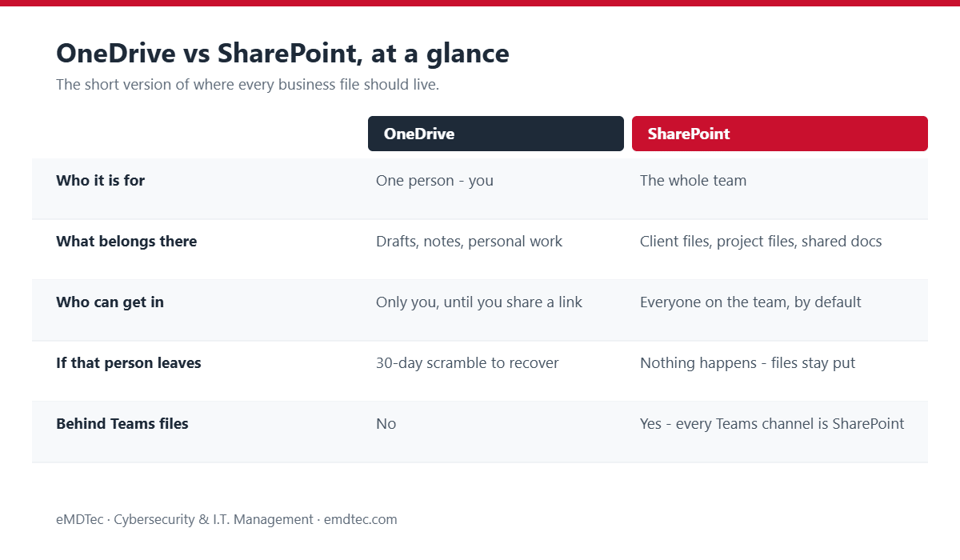Select the 'Who can get in' row label
The width and height of the screenshot is (960, 560).
(110, 302)
